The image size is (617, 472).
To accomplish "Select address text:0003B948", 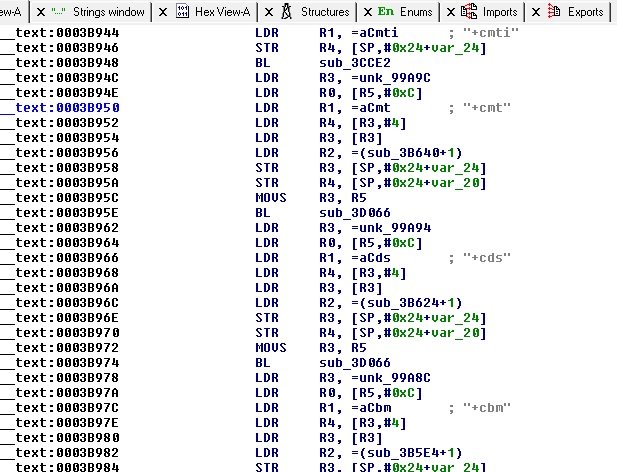I will (67, 63).
